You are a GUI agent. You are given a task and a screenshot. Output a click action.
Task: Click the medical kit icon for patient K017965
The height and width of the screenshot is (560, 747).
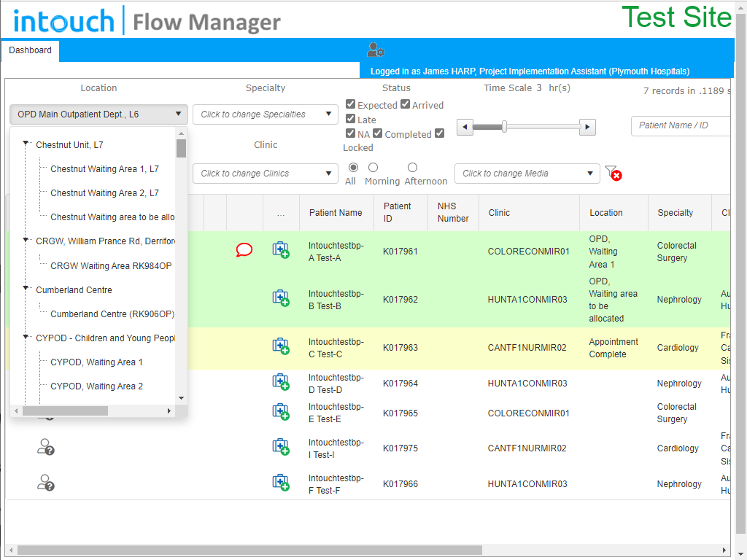pyautogui.click(x=281, y=412)
